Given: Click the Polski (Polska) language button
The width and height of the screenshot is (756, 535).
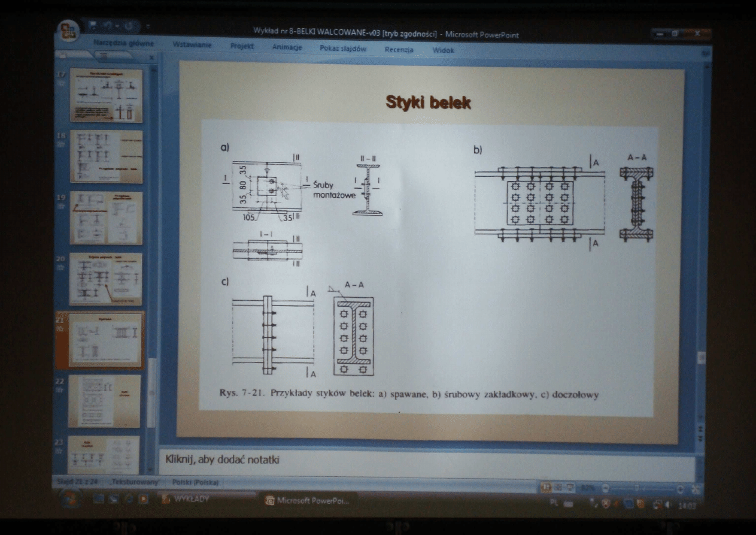Looking at the screenshot, I should pos(195,482).
